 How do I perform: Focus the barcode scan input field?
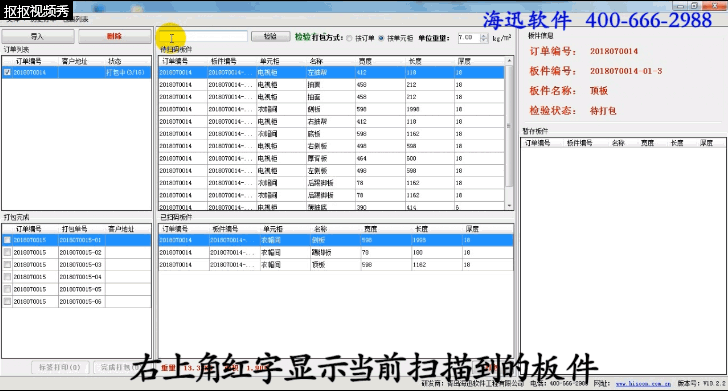[203, 36]
